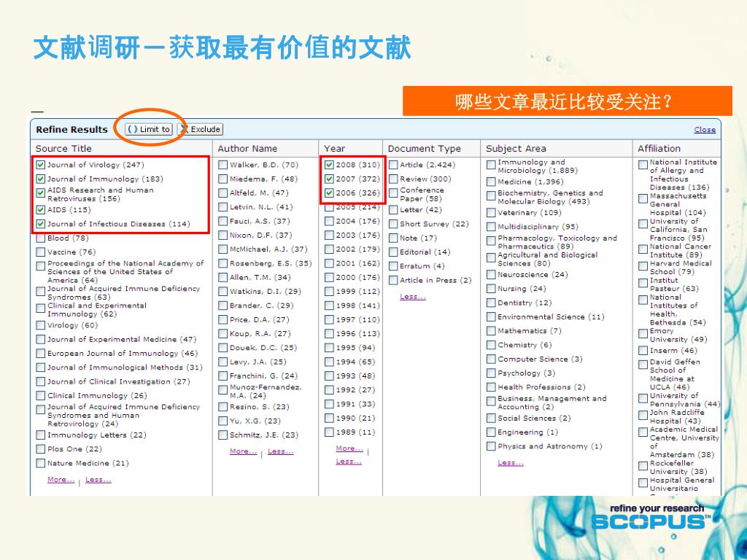Uncheck AIDS Research and Human Retroviruses

pos(41,193)
